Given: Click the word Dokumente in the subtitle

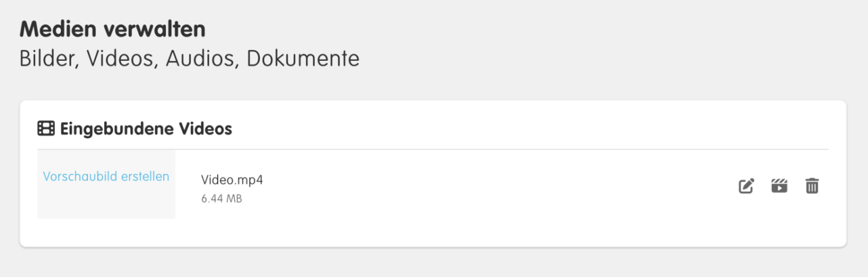Looking at the screenshot, I should click(303, 59).
